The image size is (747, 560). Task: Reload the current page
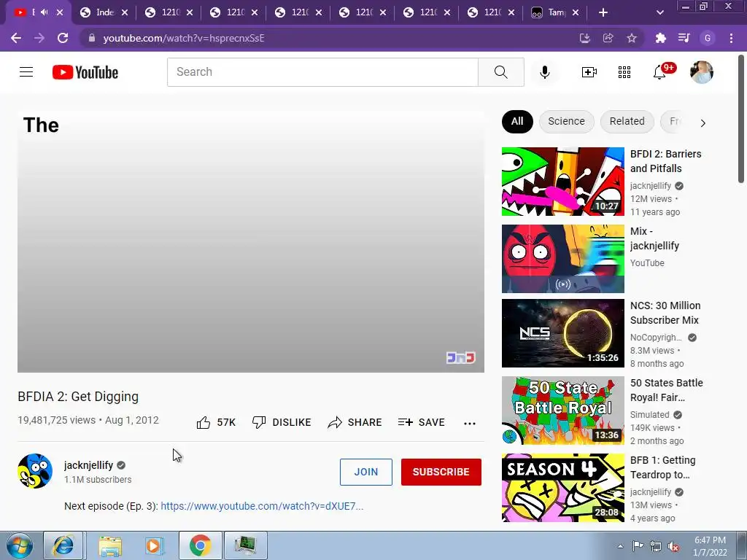pos(63,38)
